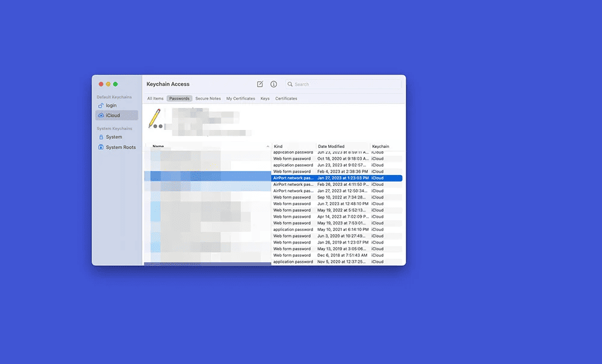Open the System keychain
This screenshot has height=364, width=602.
click(113, 137)
